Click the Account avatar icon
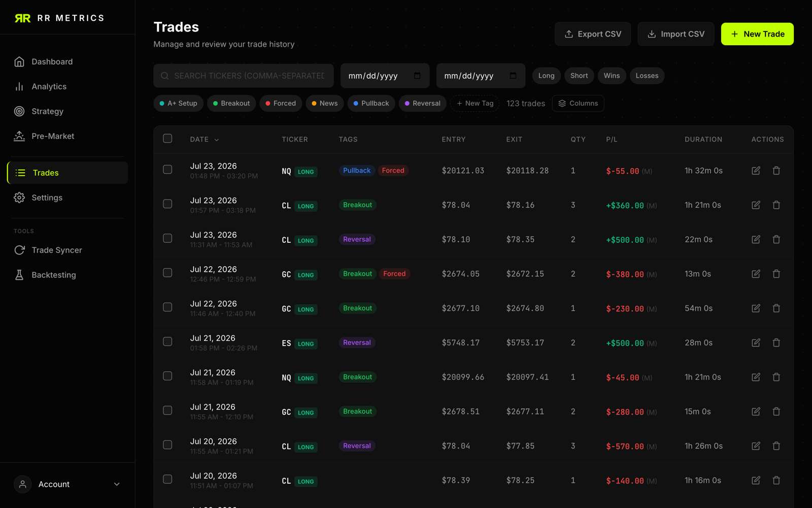 point(23,484)
